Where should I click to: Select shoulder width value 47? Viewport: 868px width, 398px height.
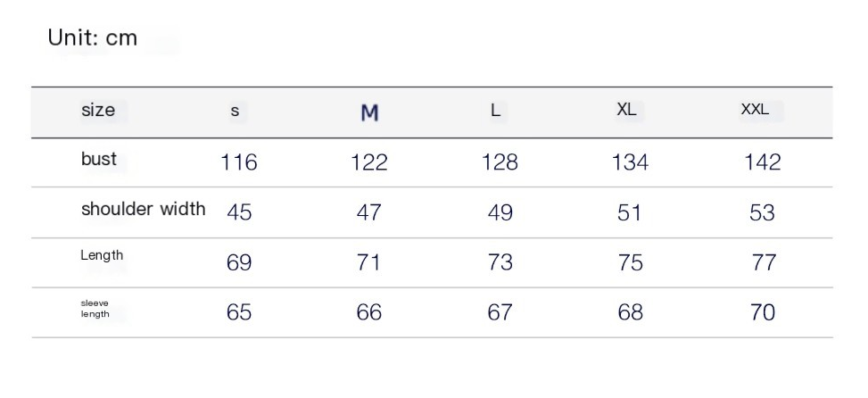[x=368, y=213]
